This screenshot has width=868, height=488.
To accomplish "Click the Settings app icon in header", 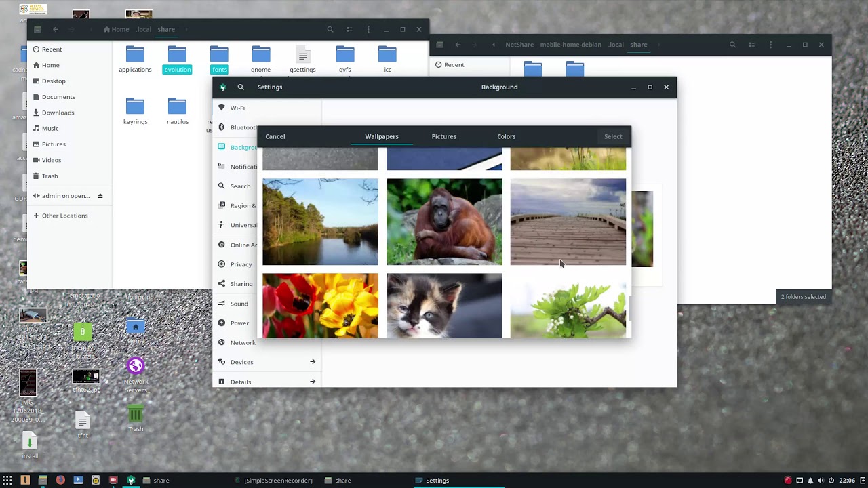I will point(222,87).
